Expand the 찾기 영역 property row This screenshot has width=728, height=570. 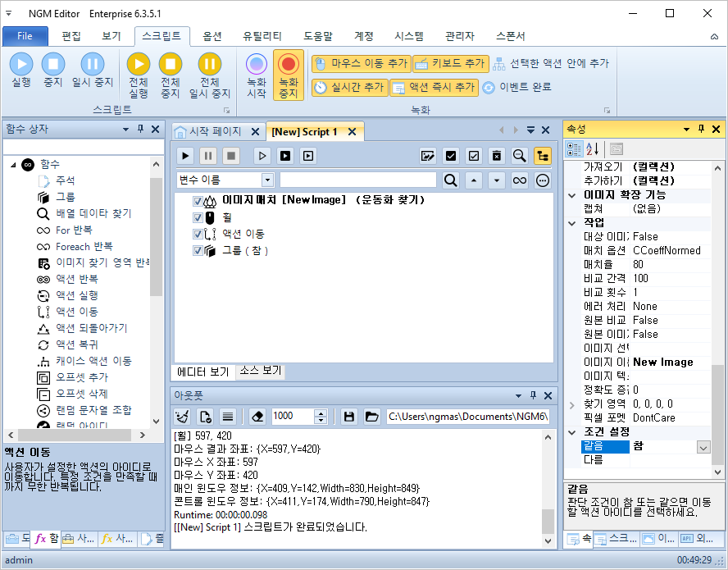pos(572,404)
